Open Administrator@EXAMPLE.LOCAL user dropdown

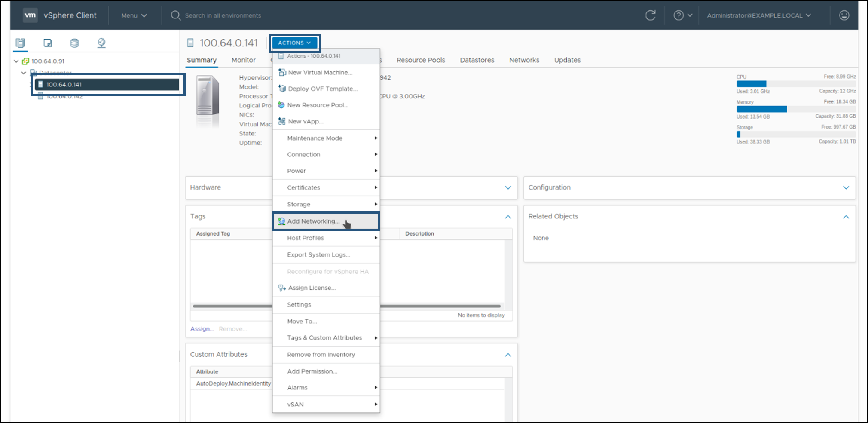click(759, 15)
